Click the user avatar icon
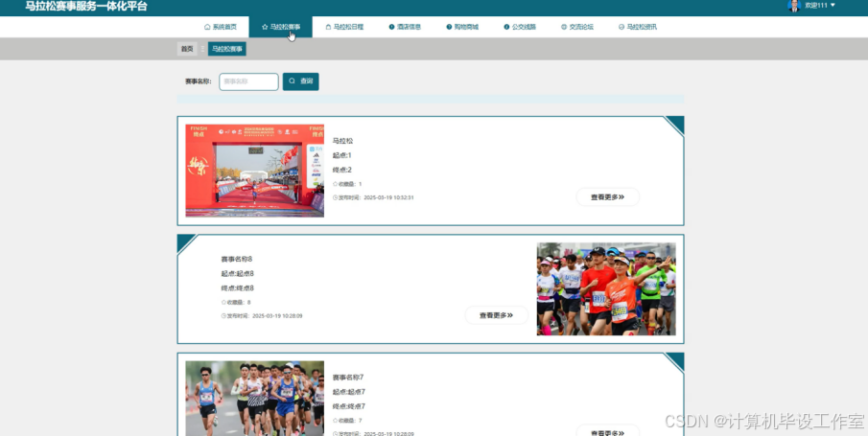The height and width of the screenshot is (436, 868). pos(794,6)
